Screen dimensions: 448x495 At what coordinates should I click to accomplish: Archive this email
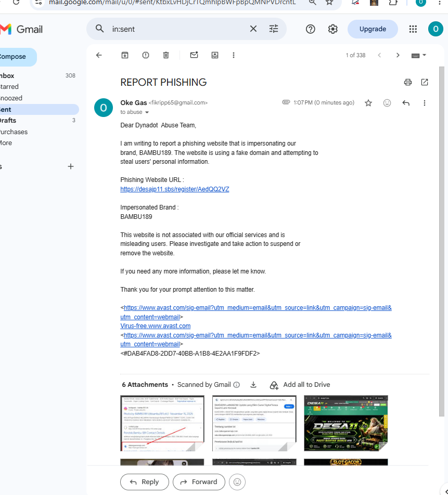point(125,55)
